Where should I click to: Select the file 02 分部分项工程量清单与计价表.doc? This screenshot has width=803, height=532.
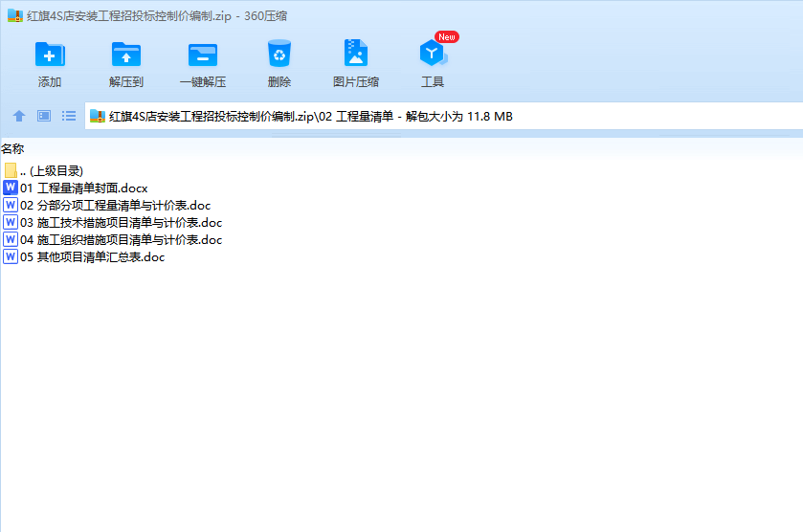115,206
